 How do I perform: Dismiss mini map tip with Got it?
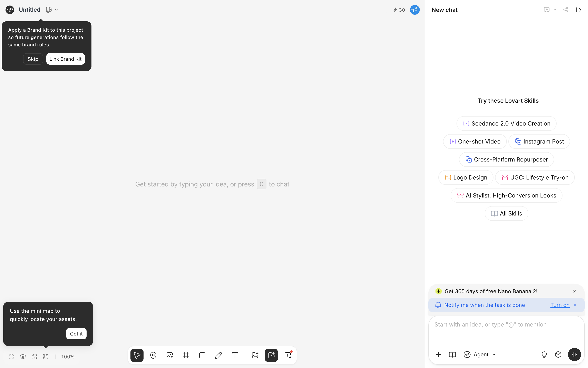click(x=76, y=334)
